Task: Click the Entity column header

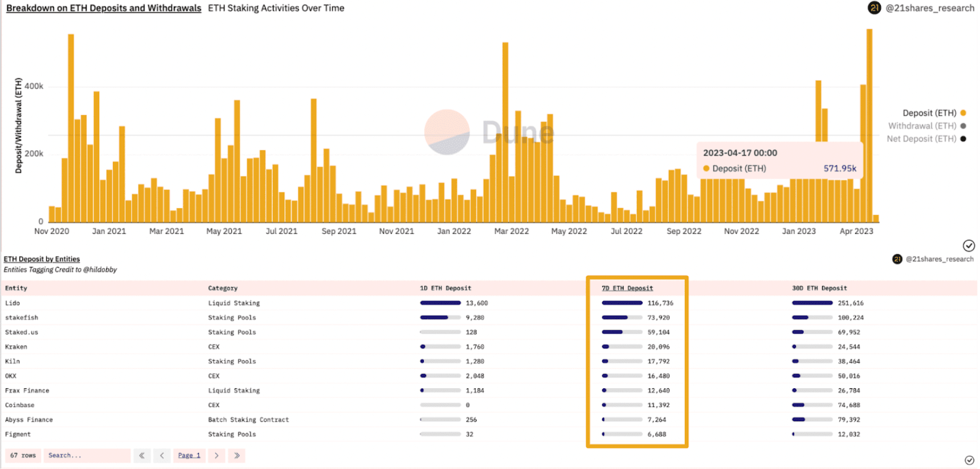Action: [x=16, y=288]
